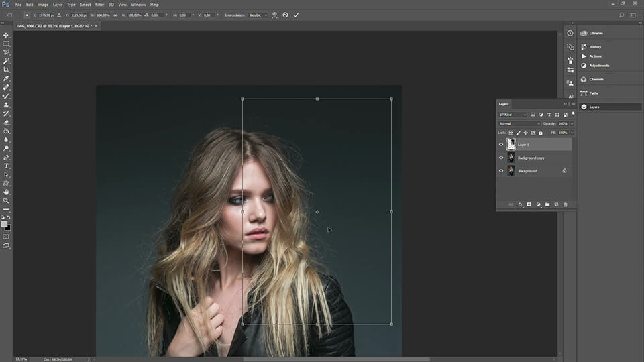Open the Layers panel flyout menu
Image resolution: width=644 pixels, height=362 pixels.
pyautogui.click(x=573, y=104)
